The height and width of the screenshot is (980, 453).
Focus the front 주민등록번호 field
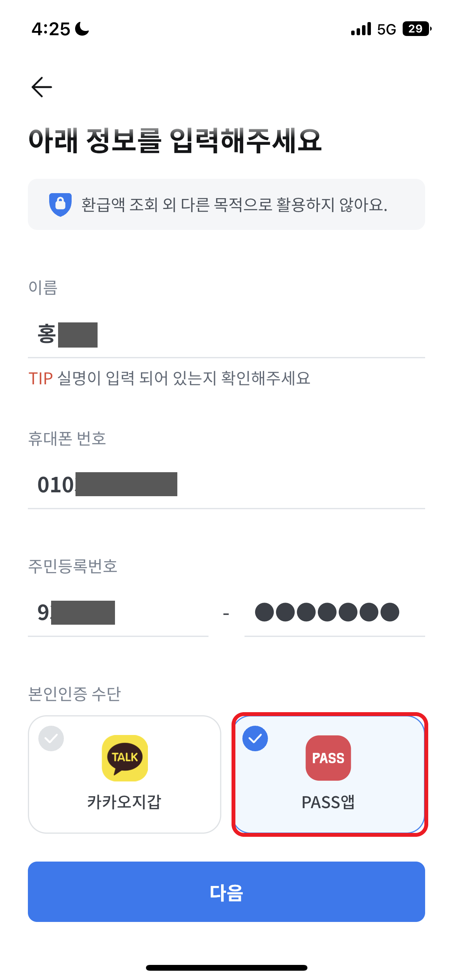pos(118,613)
